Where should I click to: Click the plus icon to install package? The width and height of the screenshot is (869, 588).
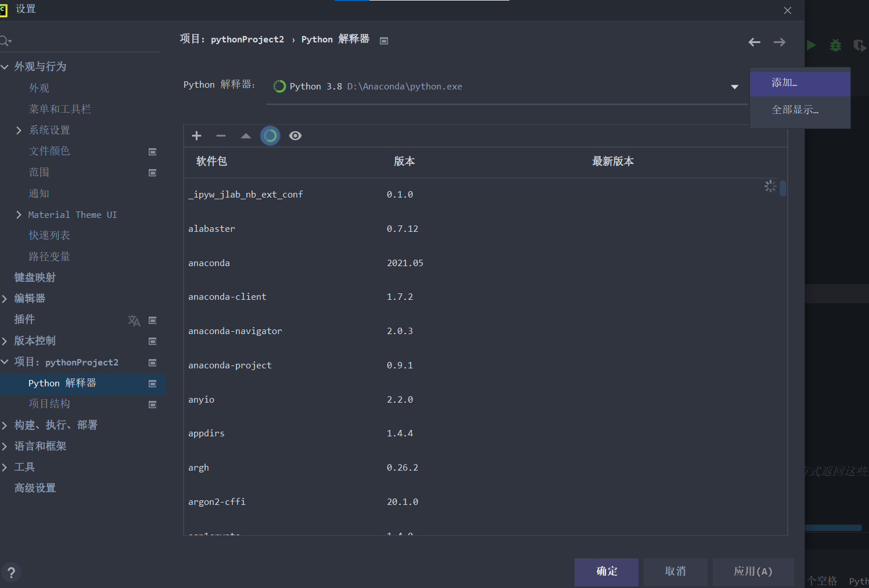point(196,136)
